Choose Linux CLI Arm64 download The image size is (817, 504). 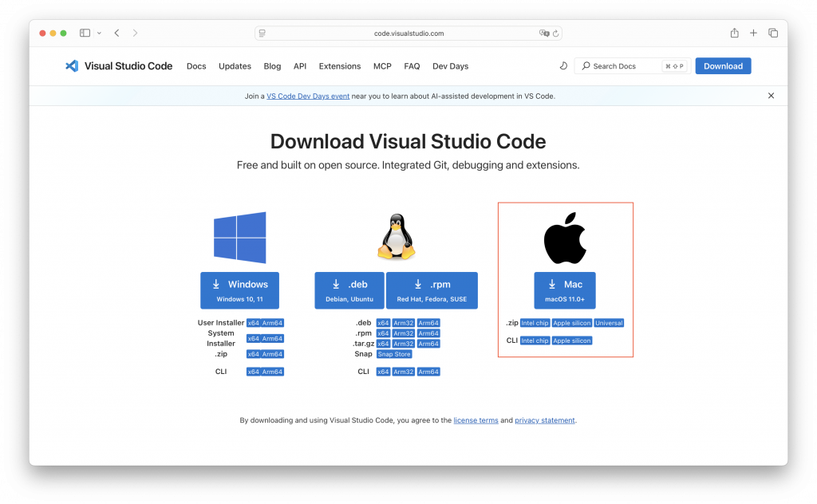coord(428,372)
